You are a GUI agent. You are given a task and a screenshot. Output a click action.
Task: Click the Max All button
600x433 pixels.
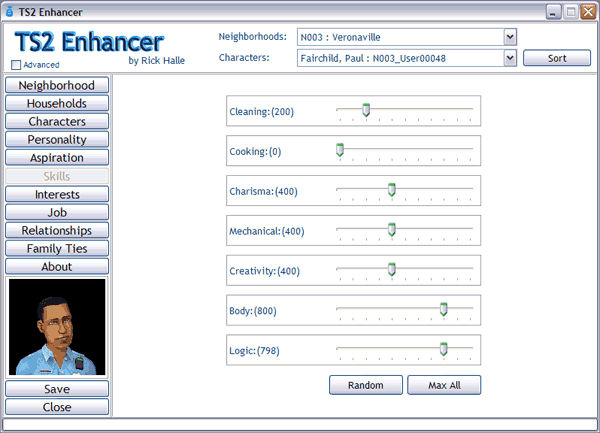click(x=444, y=385)
